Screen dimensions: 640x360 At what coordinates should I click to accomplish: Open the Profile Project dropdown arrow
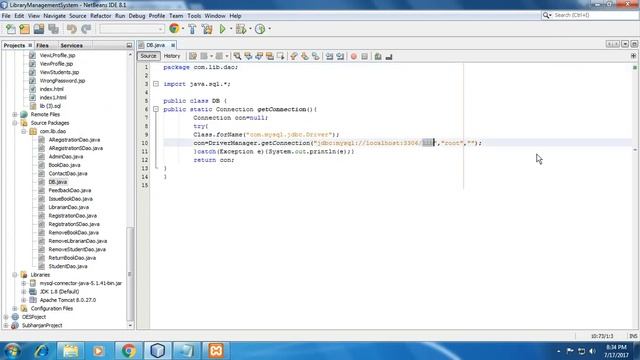pyautogui.click(x=269, y=29)
